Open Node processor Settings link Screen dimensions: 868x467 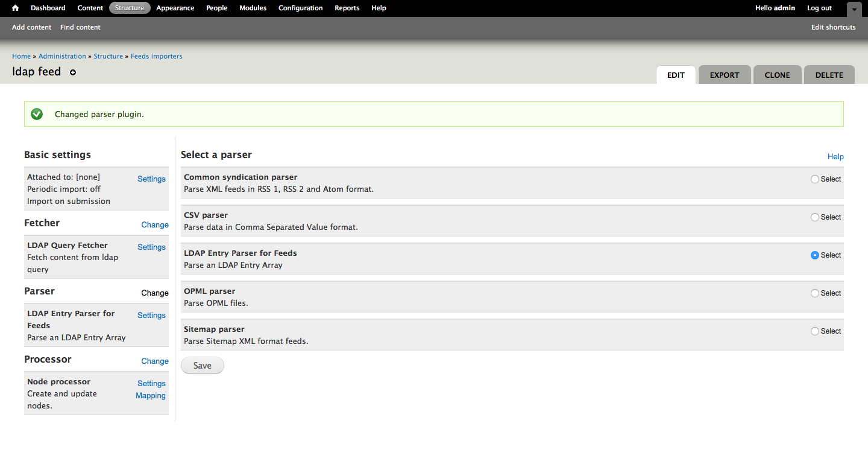point(151,384)
